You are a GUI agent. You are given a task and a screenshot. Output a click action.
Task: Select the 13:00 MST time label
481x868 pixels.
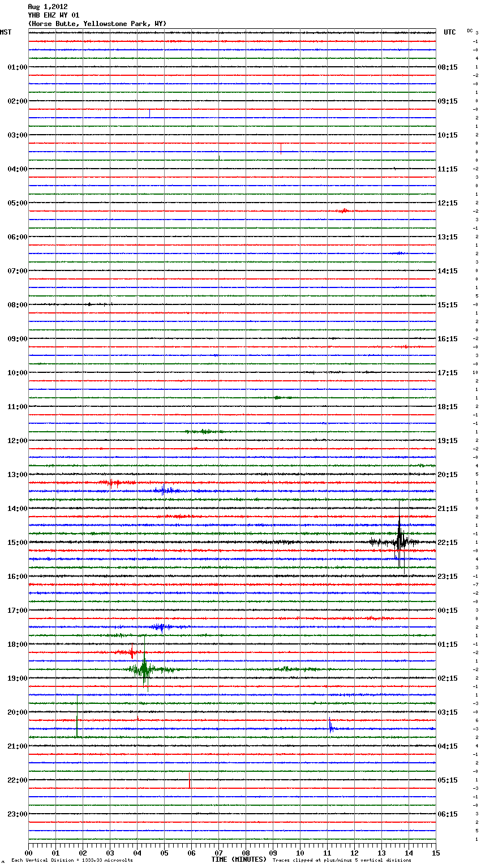tap(18, 475)
